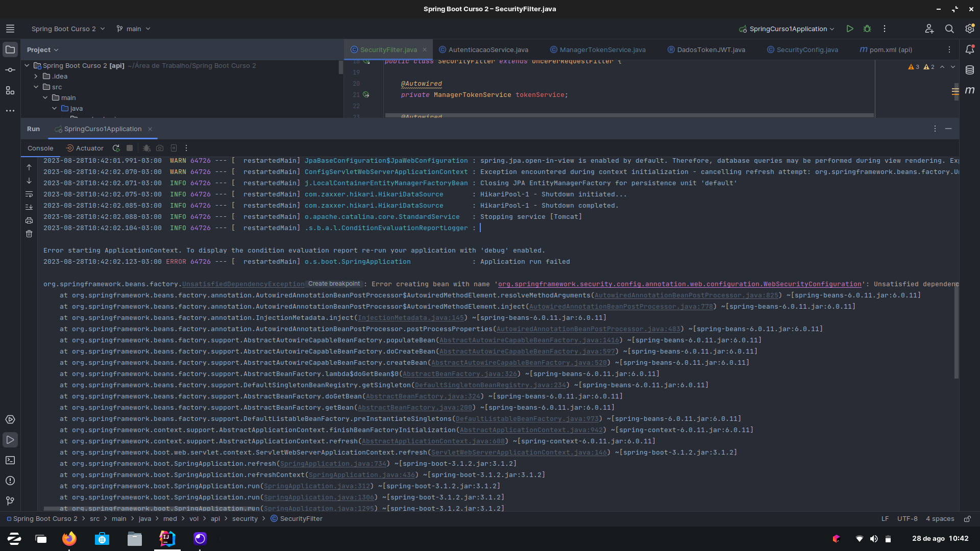Stop the running process
The image size is (980, 551).
coord(130,148)
